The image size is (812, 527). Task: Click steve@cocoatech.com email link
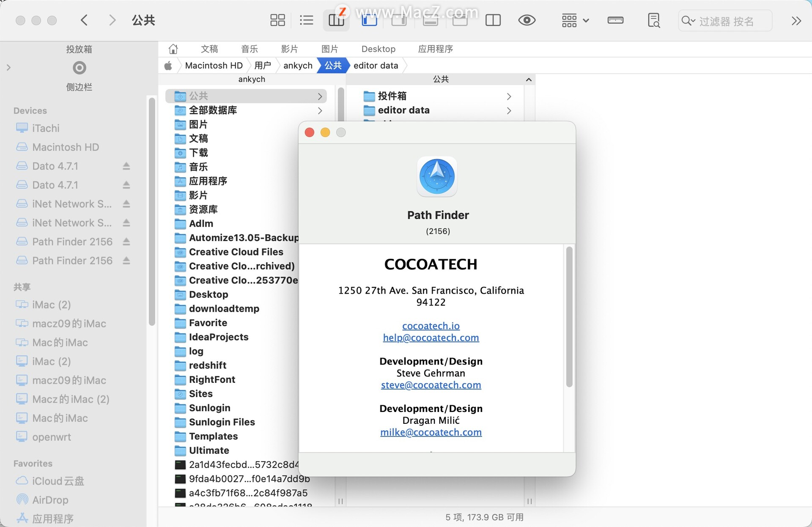click(431, 385)
